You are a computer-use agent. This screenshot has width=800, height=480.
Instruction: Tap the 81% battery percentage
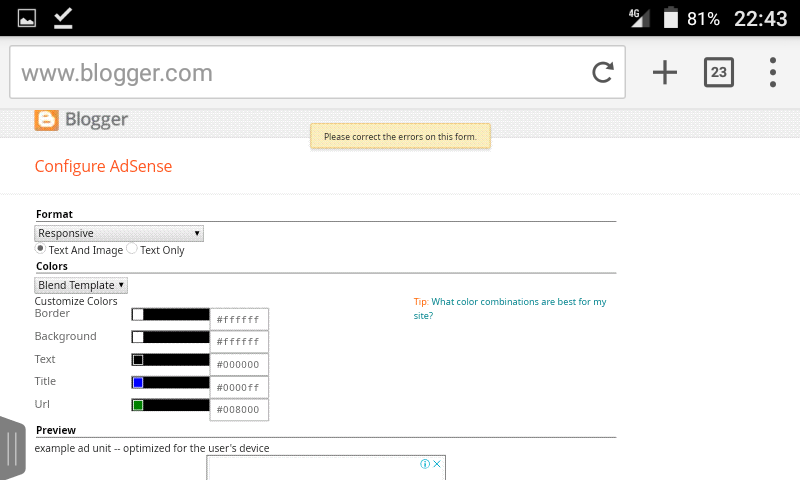(x=703, y=19)
